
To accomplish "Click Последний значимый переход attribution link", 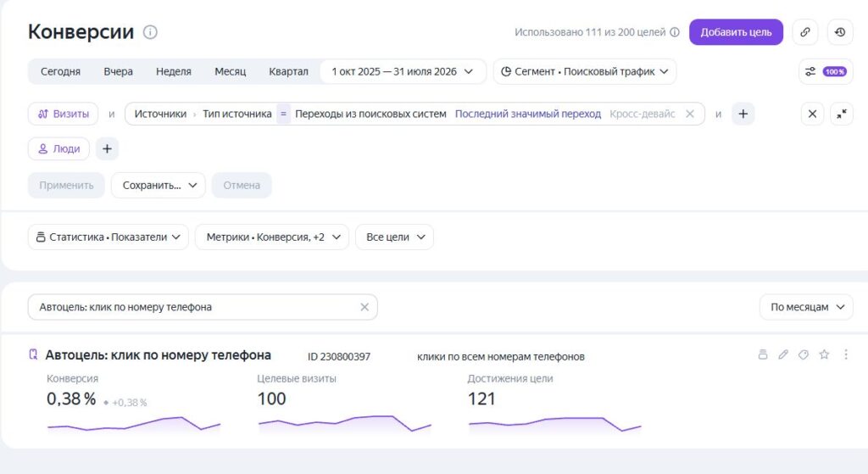I will tap(527, 114).
